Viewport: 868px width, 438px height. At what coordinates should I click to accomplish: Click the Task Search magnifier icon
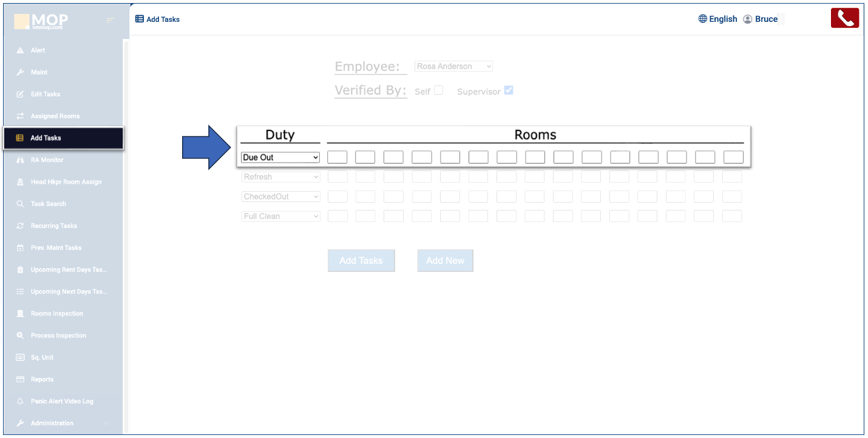pos(20,204)
